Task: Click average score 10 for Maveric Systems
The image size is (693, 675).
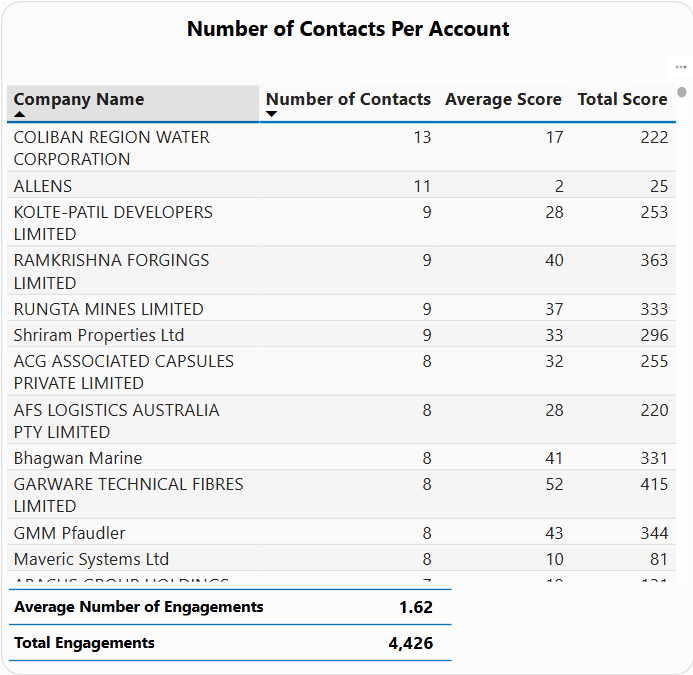Action: [x=554, y=559]
